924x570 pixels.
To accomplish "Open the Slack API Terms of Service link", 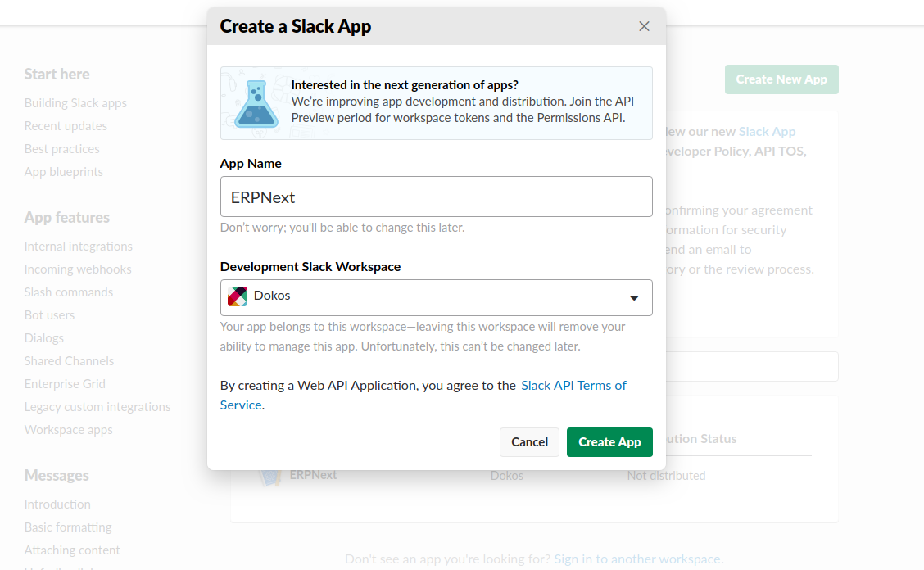I will tap(573, 385).
